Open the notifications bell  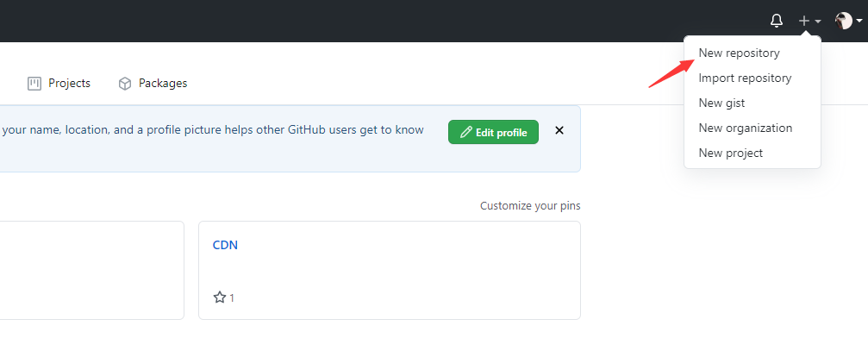pyautogui.click(x=777, y=21)
